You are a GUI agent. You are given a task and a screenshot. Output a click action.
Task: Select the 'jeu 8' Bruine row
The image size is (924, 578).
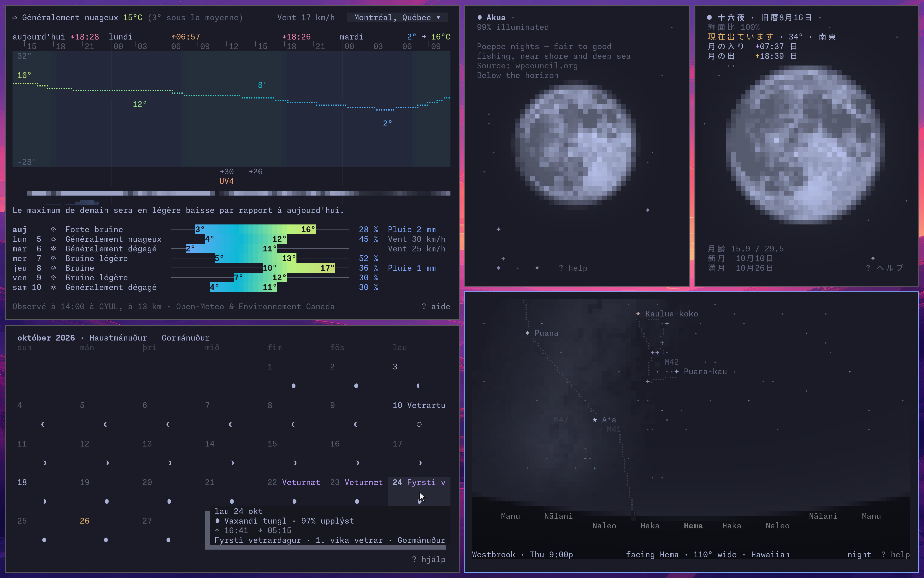231,268
